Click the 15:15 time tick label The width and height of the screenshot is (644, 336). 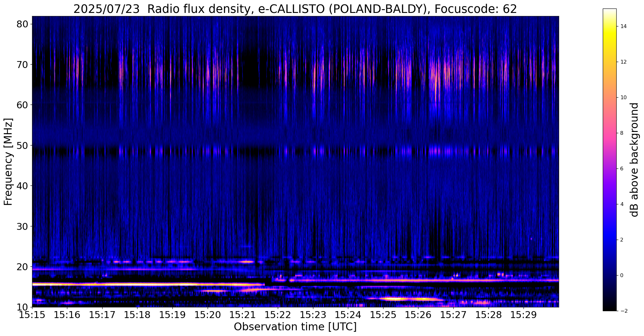click(x=32, y=315)
